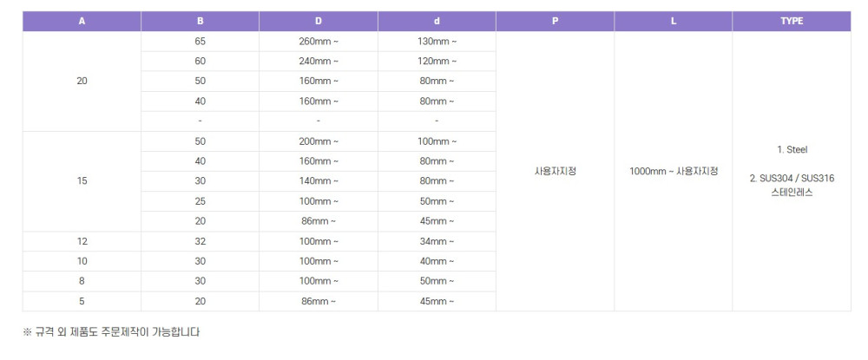Click the column B header cell
The image size is (868, 360).
point(201,21)
